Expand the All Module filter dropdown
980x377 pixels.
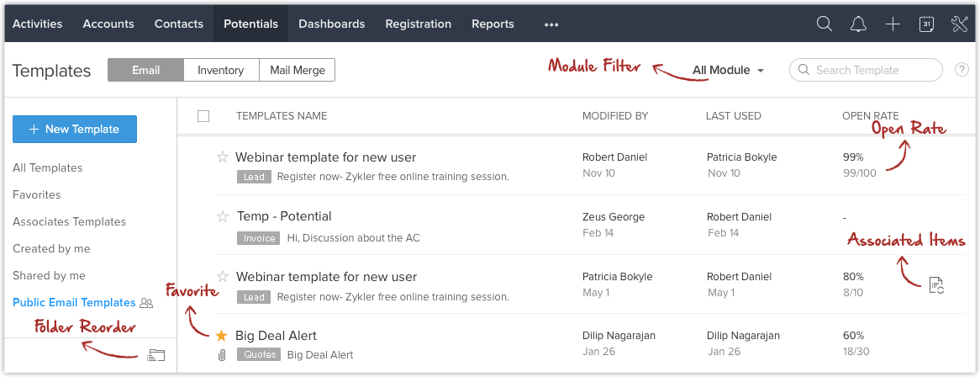click(x=728, y=70)
